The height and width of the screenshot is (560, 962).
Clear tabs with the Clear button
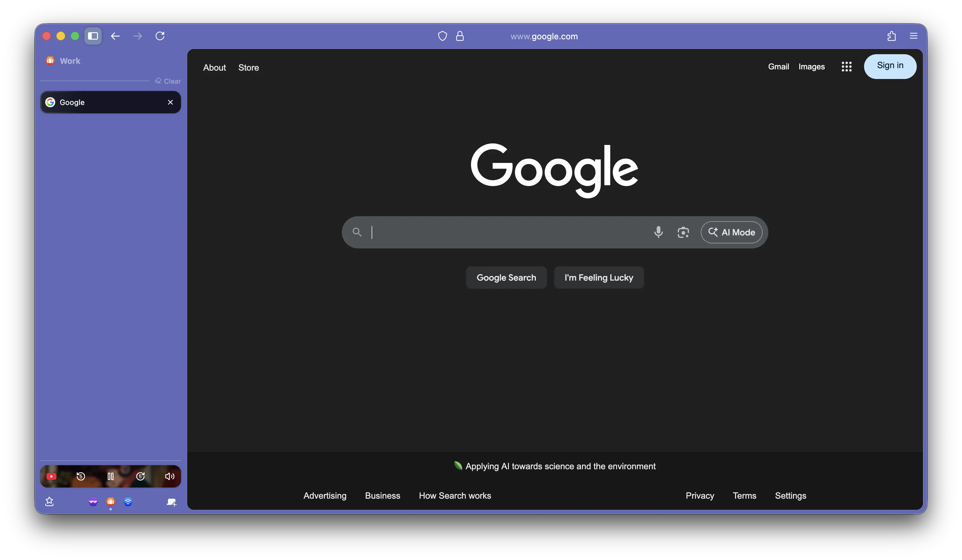168,81
